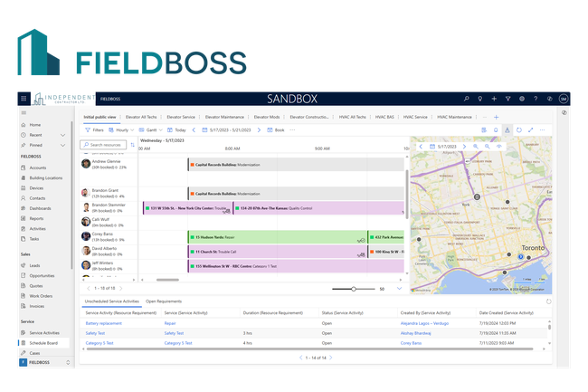The image size is (588, 392).
Task: Switch to HVAC BAS tab
Action: [x=384, y=117]
